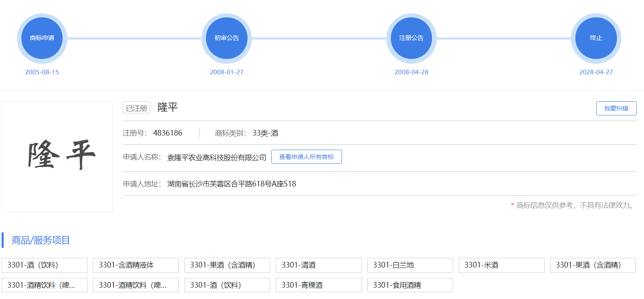Click the 3301-米酒 item

click(x=501, y=265)
